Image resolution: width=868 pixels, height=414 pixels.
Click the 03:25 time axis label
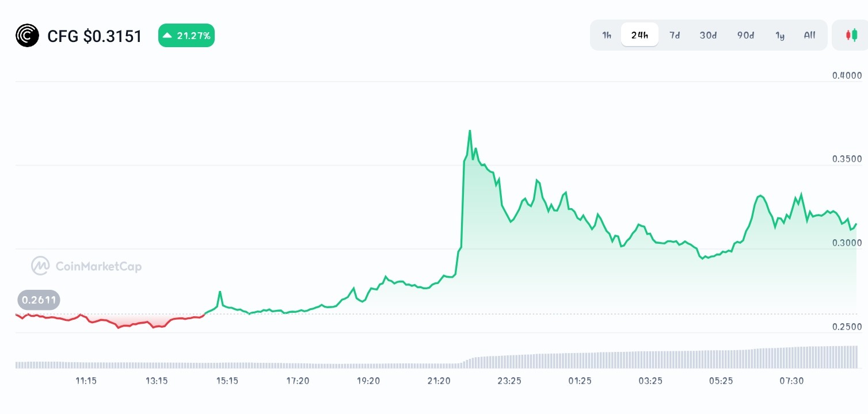click(x=650, y=381)
